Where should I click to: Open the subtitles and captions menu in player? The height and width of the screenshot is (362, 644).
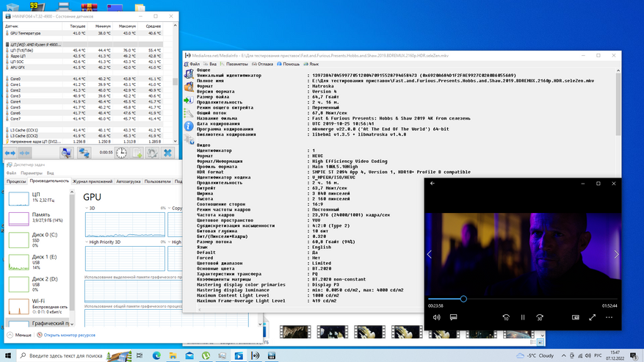click(454, 317)
